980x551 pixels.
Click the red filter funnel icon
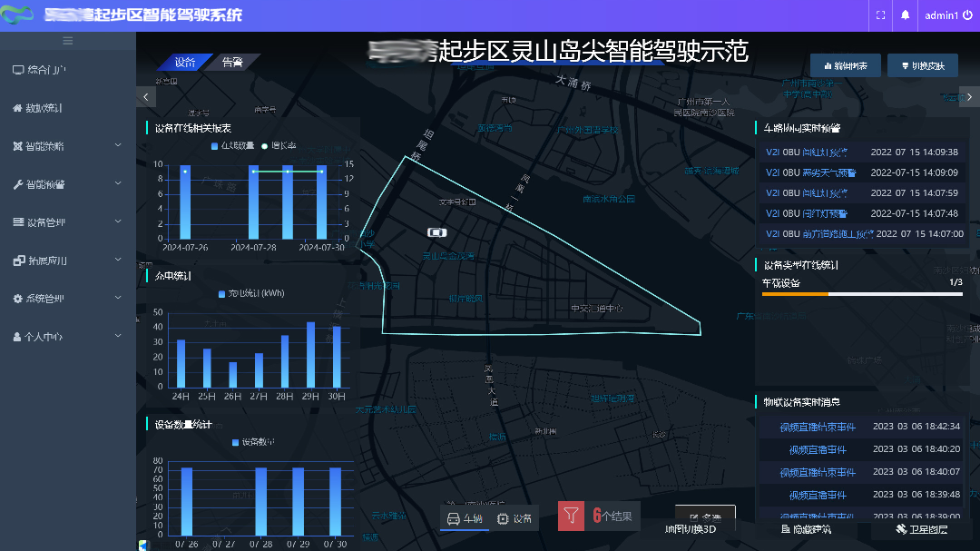571,516
